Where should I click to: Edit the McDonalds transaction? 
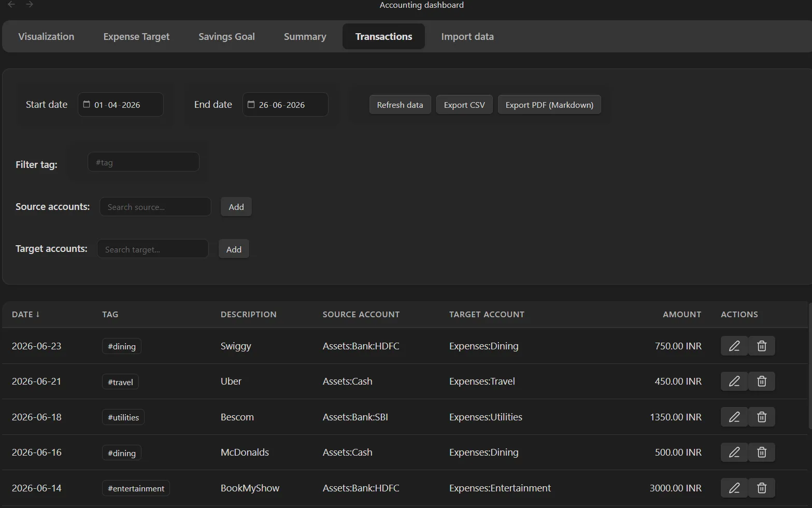pos(734,453)
